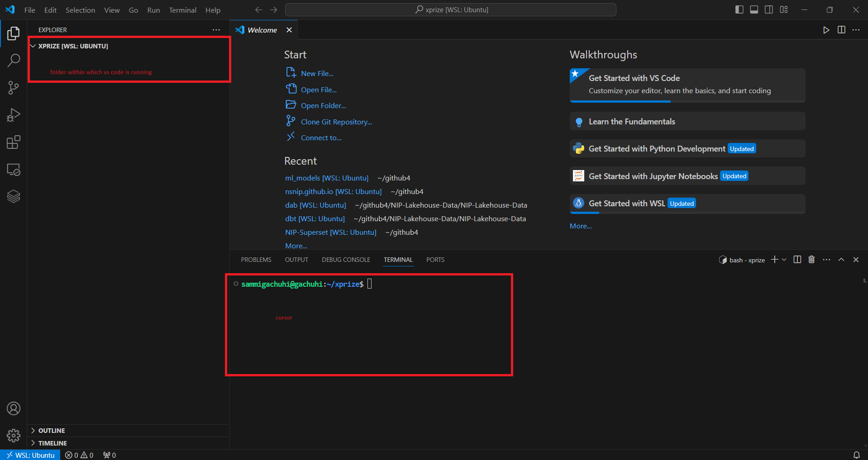Image resolution: width=868 pixels, height=460 pixels.
Task: Open the Terminal menu
Action: pyautogui.click(x=182, y=10)
